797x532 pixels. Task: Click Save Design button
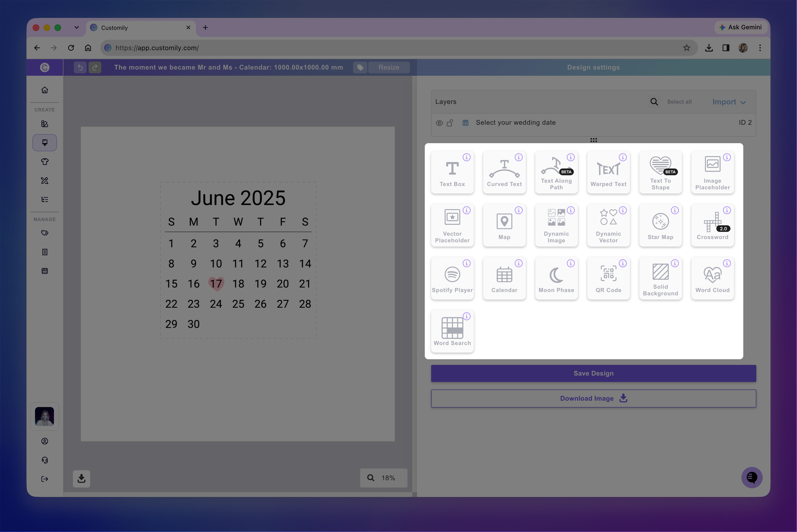tap(593, 373)
